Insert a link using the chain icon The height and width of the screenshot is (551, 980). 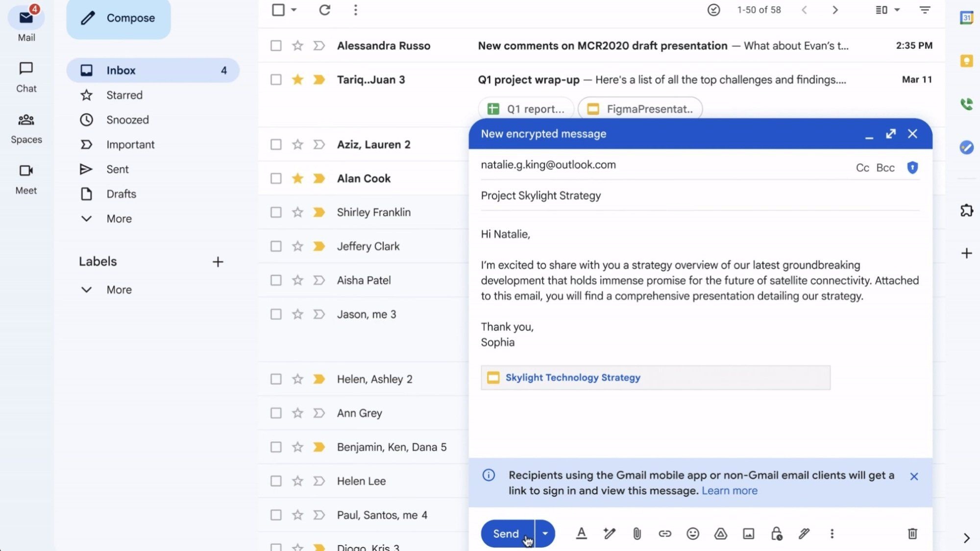pos(664,533)
